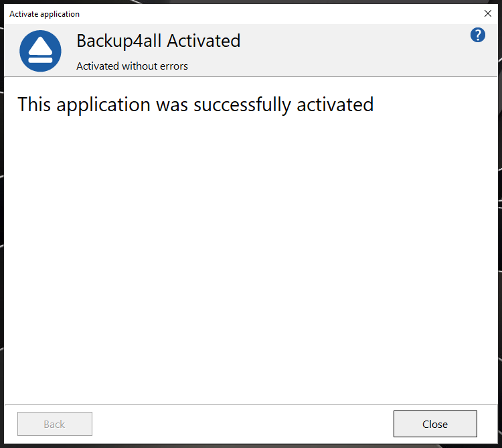Click the Backup4all eject logo icon
The height and width of the screenshot is (448, 502).
tap(40, 51)
